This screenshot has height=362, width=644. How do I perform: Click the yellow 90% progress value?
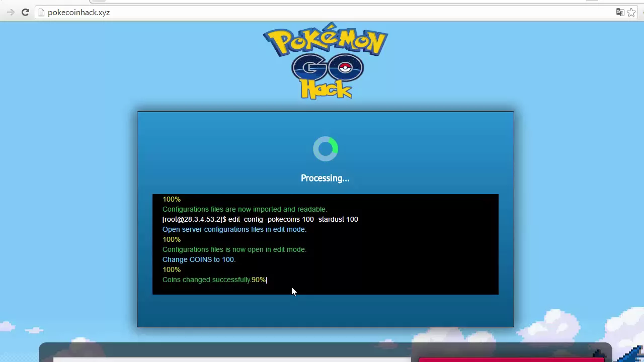pos(259,280)
